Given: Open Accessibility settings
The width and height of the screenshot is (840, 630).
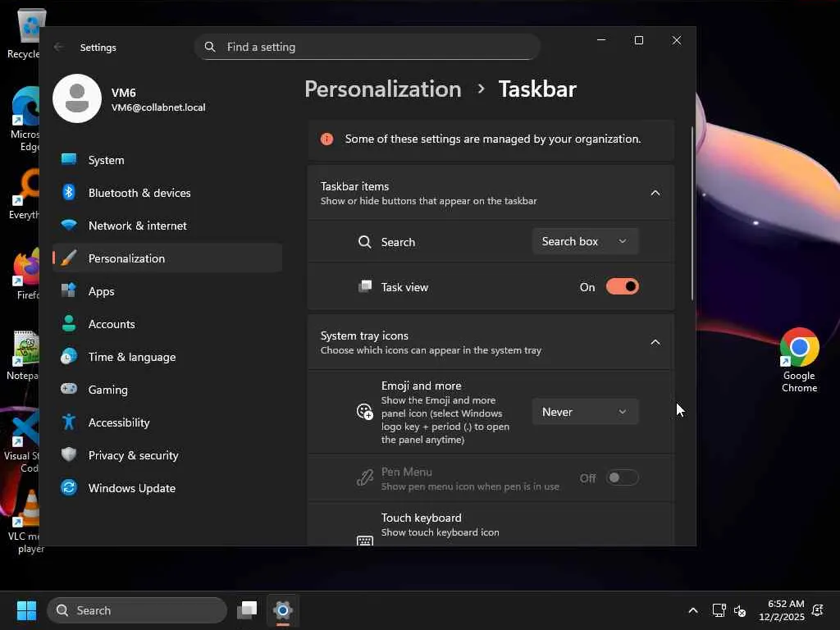Looking at the screenshot, I should (167, 422).
